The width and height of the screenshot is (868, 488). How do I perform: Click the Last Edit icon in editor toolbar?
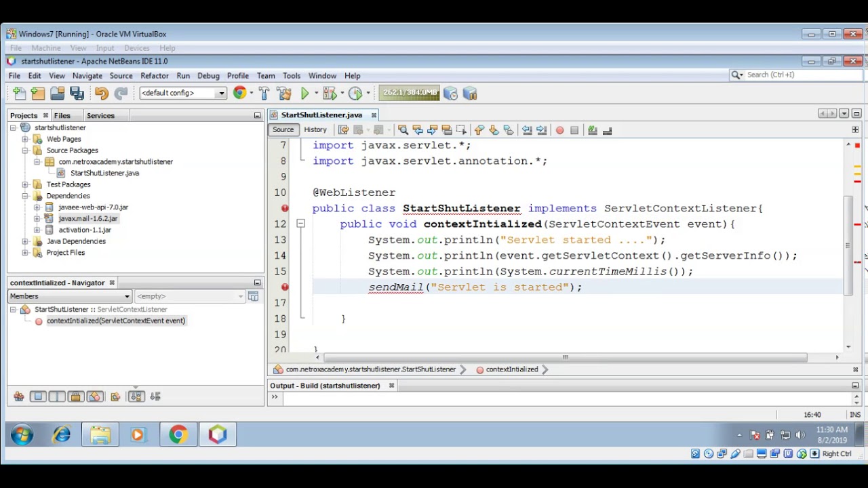343,130
